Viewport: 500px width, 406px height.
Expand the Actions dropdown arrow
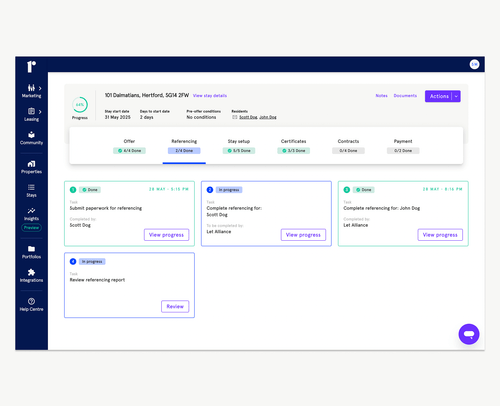pos(456,96)
